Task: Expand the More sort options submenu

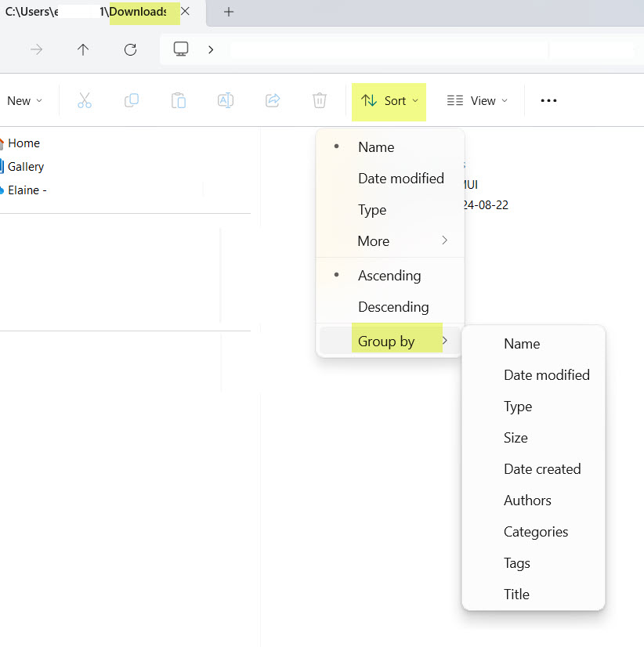Action: [390, 241]
